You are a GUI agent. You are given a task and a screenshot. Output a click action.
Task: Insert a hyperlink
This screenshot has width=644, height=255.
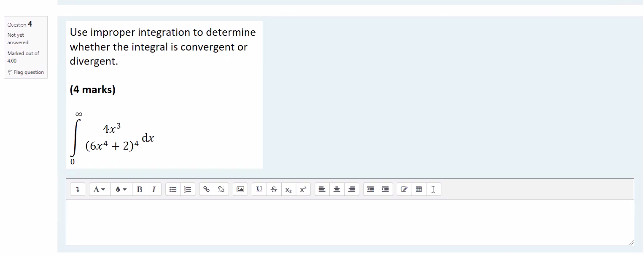pos(207,189)
